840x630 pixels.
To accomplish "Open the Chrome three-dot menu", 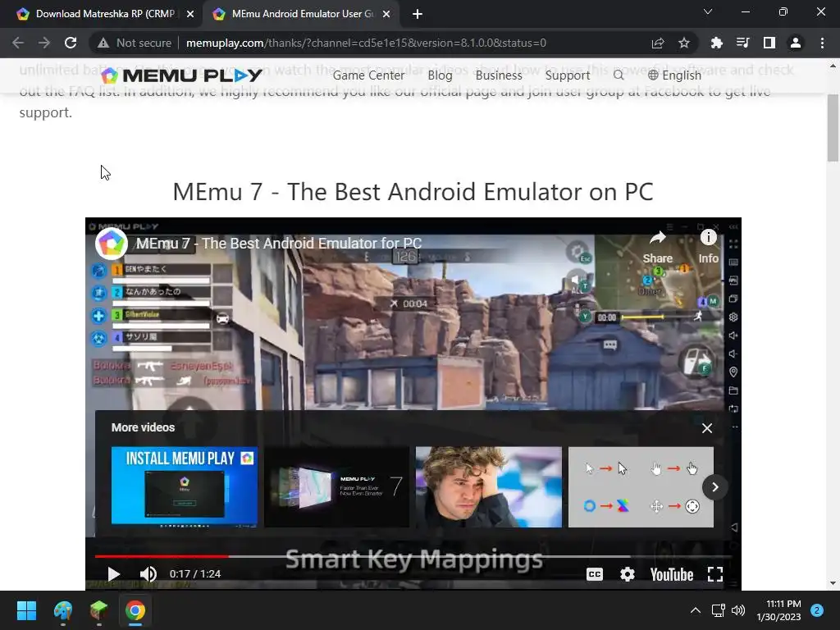I will (x=822, y=43).
